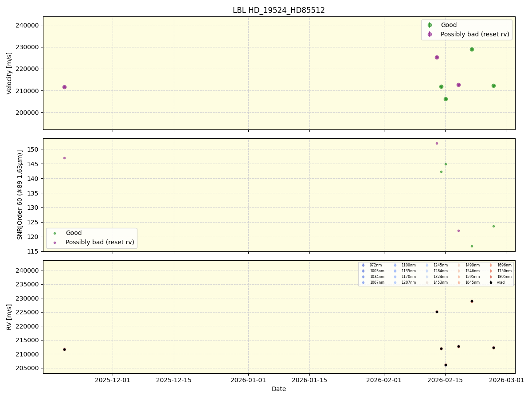
Task: Click the black vrad legend marker
Action: [491, 282]
